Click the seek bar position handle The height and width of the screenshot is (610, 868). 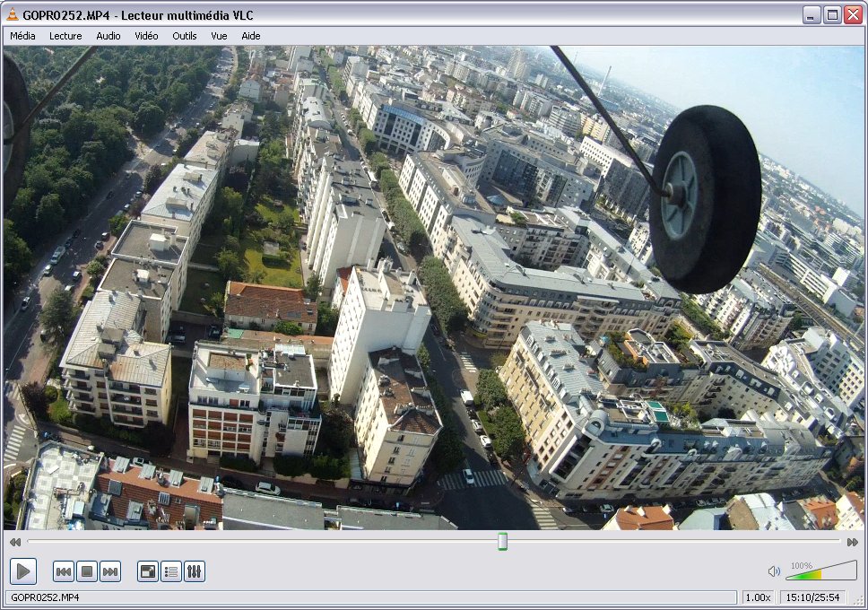[x=502, y=541]
